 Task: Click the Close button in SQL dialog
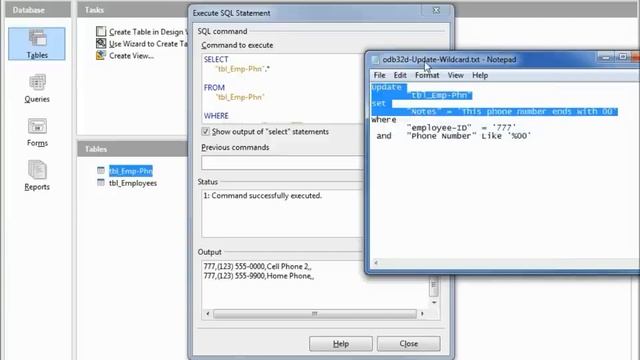409,344
